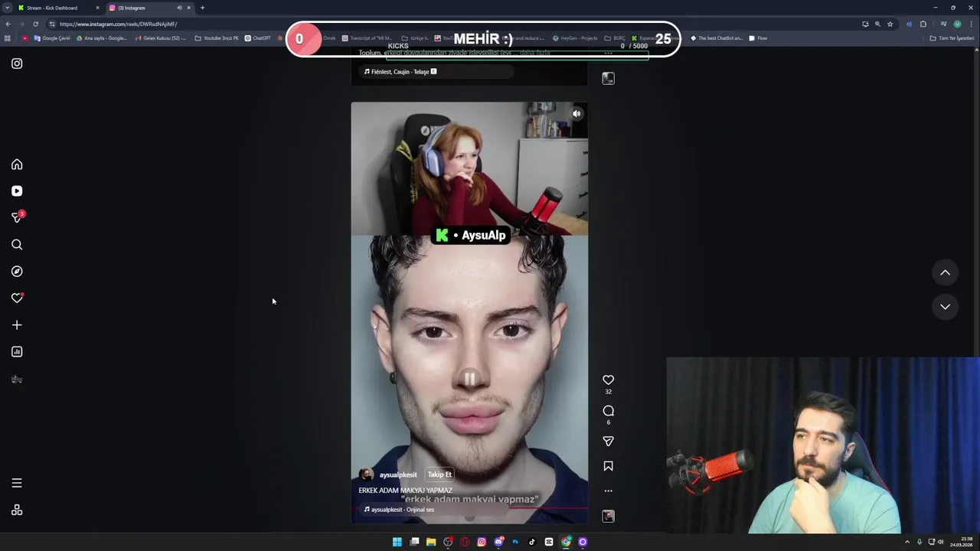The height and width of the screenshot is (551, 980).
Task: Close the Instagram browser tab
Action: pos(189,8)
